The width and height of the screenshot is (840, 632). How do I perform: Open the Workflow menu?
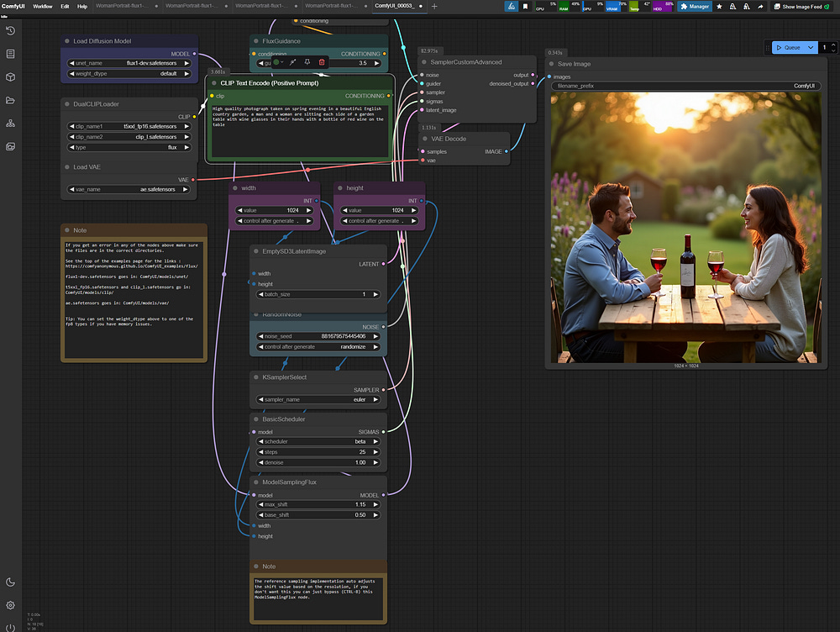tap(42, 6)
